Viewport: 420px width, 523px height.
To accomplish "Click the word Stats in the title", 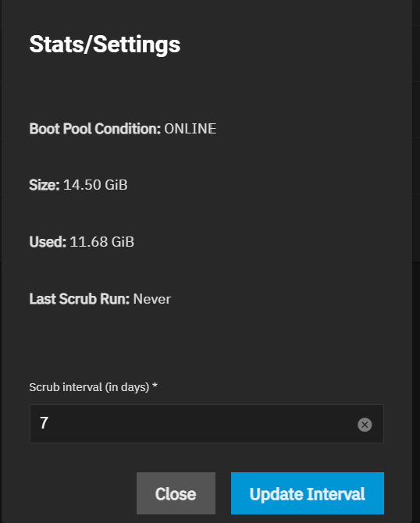I will 56,44.
